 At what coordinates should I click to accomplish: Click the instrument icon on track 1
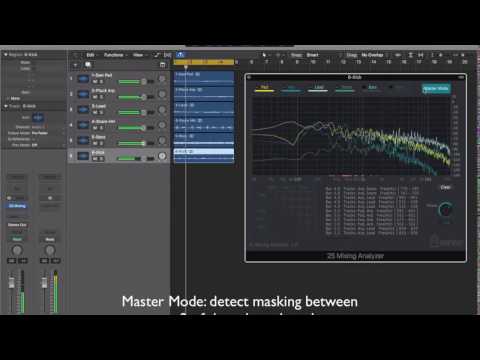click(x=83, y=79)
